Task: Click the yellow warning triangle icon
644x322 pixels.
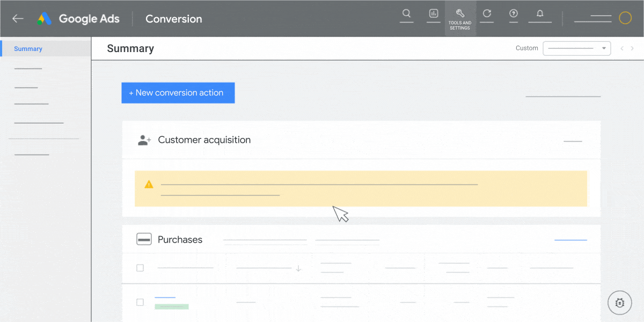Action: coord(149,185)
